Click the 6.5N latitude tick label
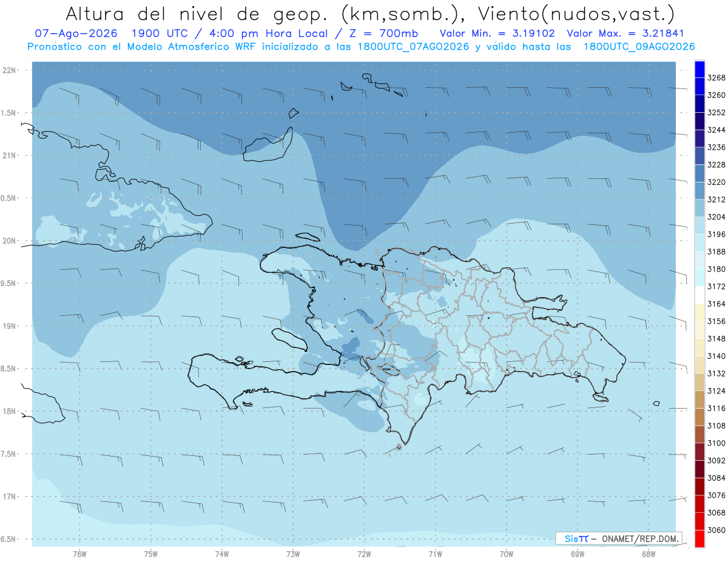 point(8,539)
